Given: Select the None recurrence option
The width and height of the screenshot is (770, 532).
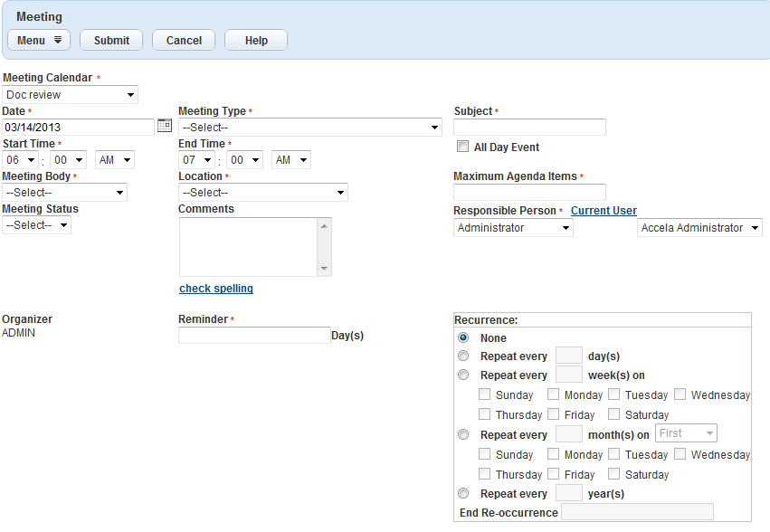Looking at the screenshot, I should click(463, 337).
